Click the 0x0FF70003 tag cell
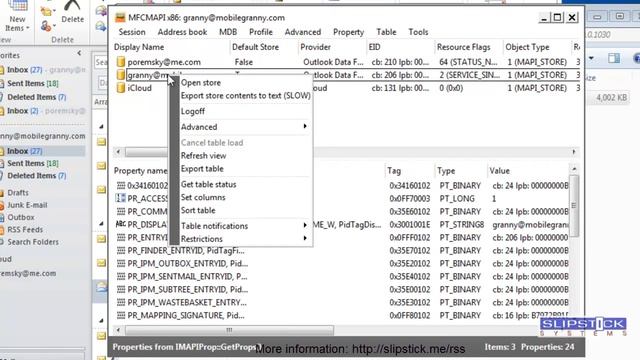 point(409,198)
